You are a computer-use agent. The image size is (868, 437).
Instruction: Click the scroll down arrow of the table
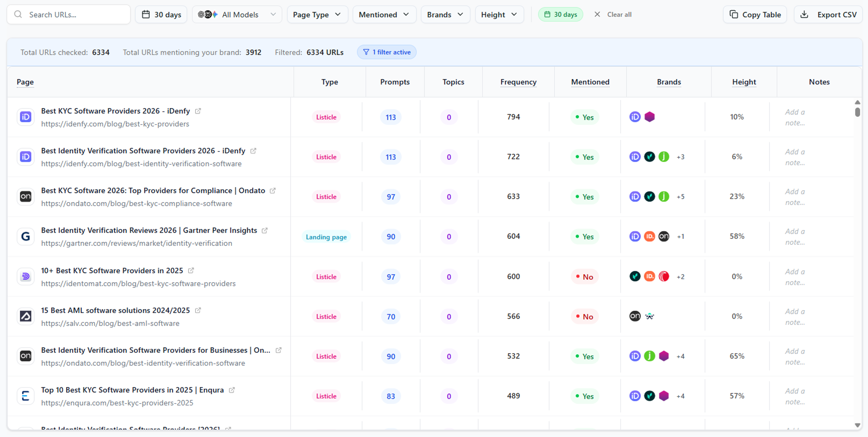pos(858,425)
